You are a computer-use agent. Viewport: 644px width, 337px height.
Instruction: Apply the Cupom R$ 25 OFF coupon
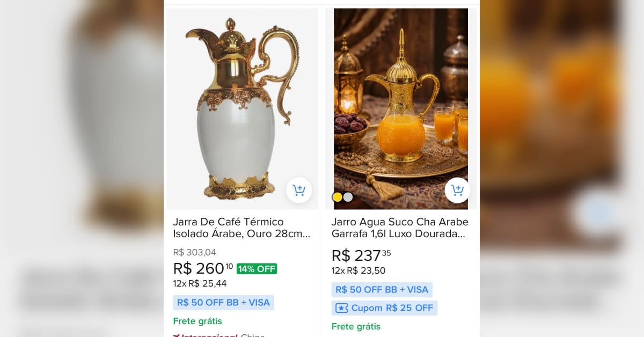click(384, 308)
